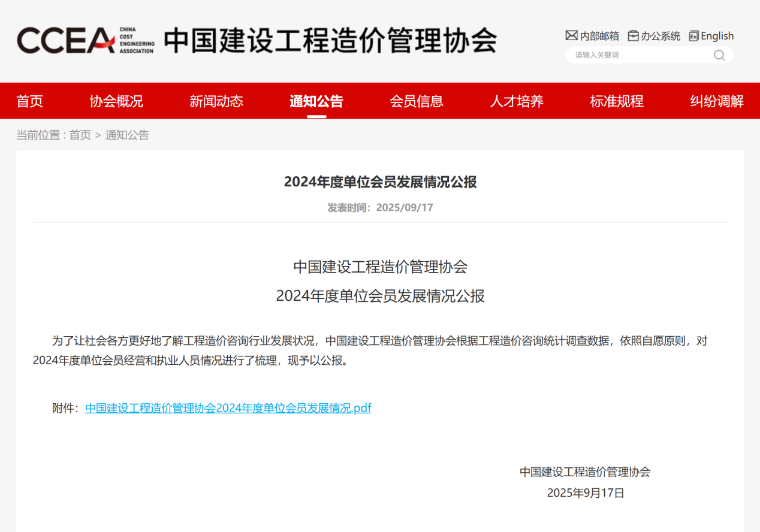Click the briefcase icon for 办公系统
This screenshot has width=760, height=532.
tap(633, 36)
